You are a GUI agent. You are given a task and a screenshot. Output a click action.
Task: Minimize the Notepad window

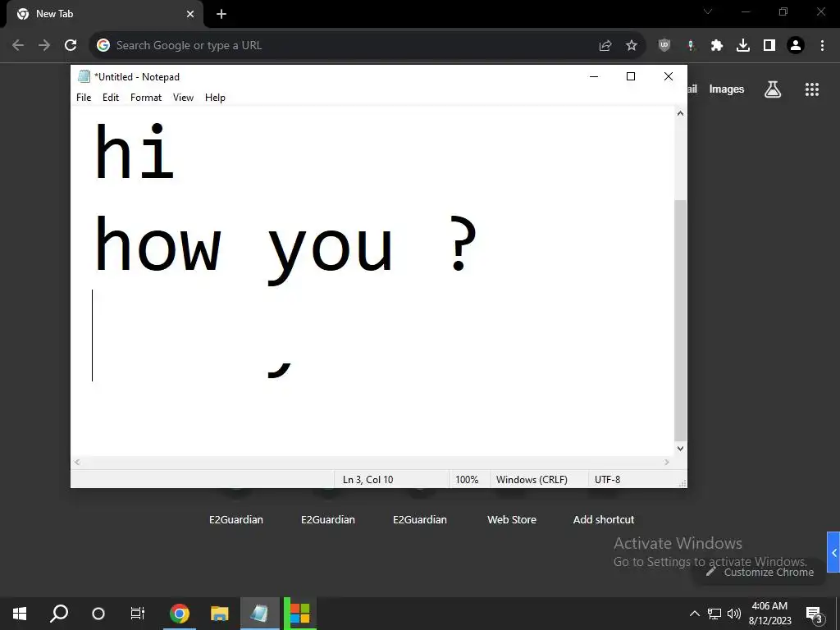pos(594,76)
